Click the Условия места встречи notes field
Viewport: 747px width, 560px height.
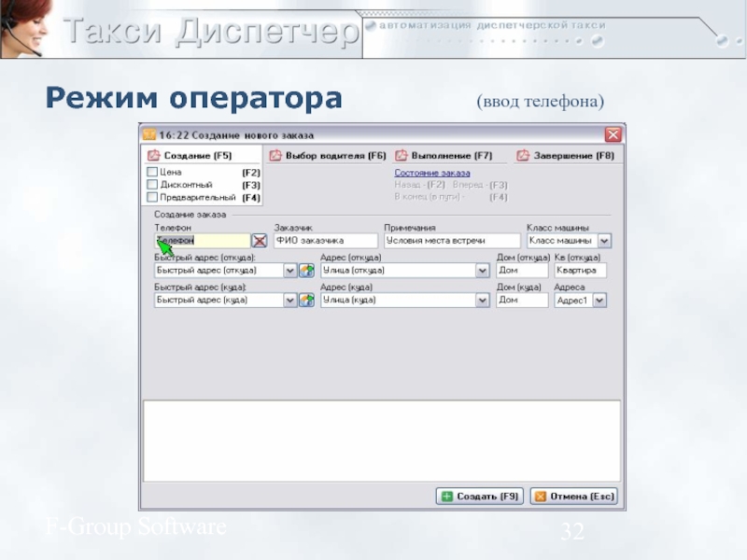(452, 241)
